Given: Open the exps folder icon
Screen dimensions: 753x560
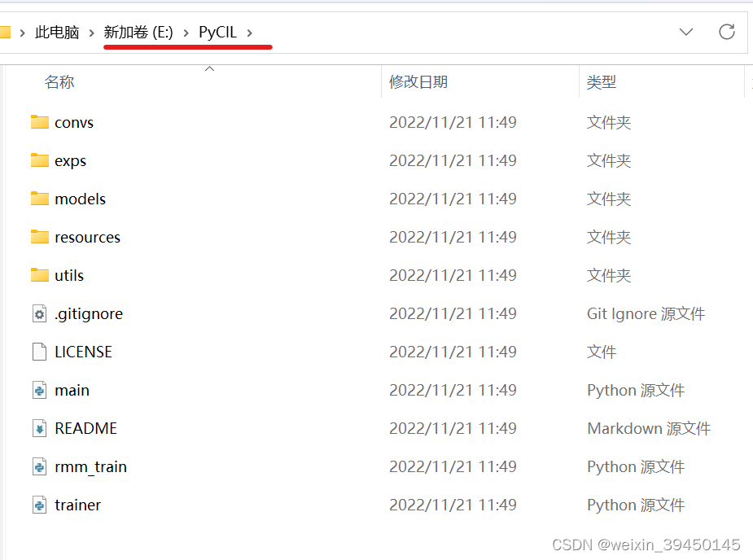Looking at the screenshot, I should [x=39, y=160].
